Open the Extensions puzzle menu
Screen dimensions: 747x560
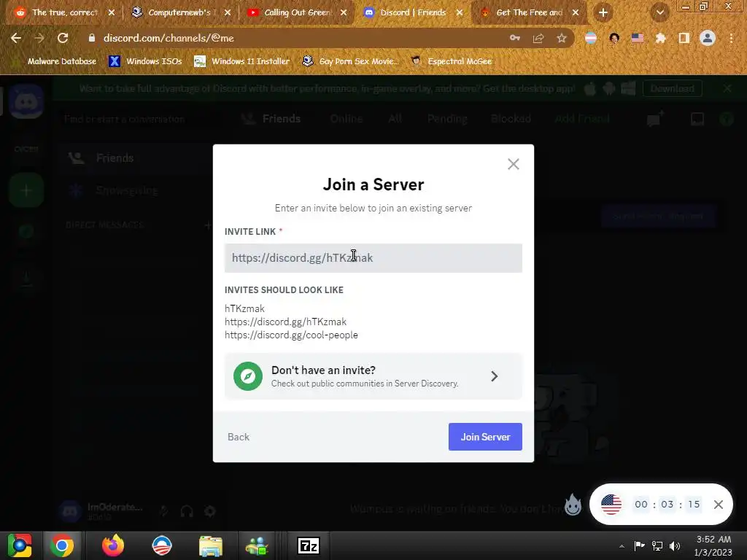[661, 38]
